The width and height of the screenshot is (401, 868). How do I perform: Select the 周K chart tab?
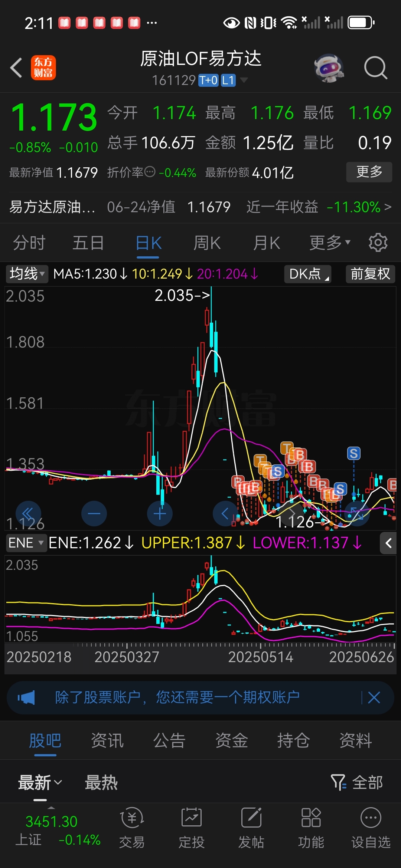click(x=207, y=243)
